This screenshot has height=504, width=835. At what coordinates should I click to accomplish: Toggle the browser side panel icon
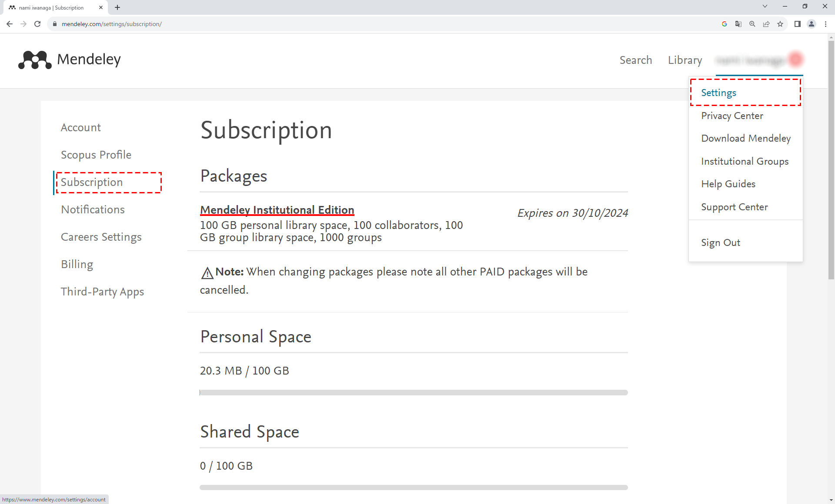798,24
